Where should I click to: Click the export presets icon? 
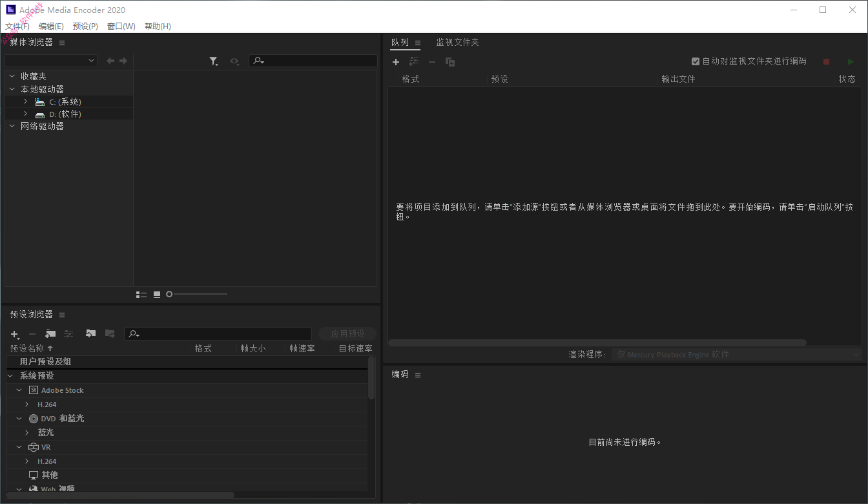pyautogui.click(x=110, y=333)
